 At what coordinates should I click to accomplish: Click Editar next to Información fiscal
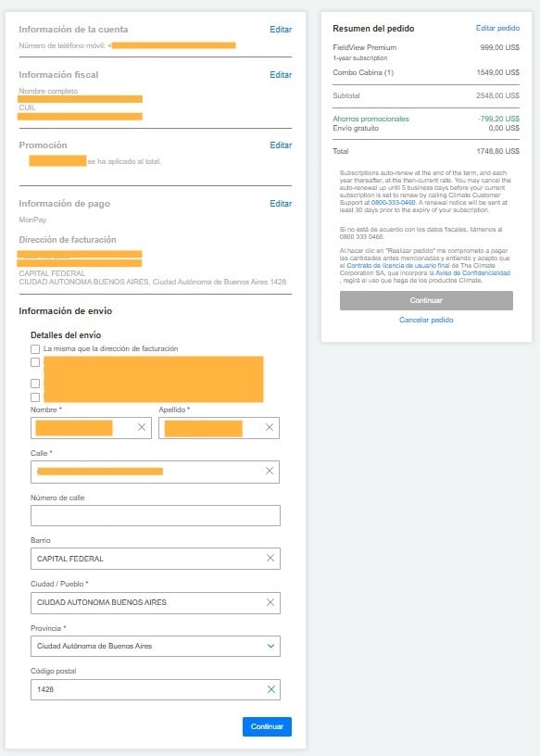coord(281,75)
